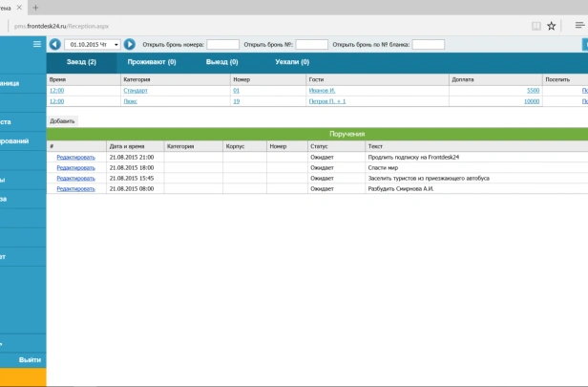Click the Добавить button
Image resolution: width=588 pixels, height=387 pixels.
pyautogui.click(x=62, y=120)
